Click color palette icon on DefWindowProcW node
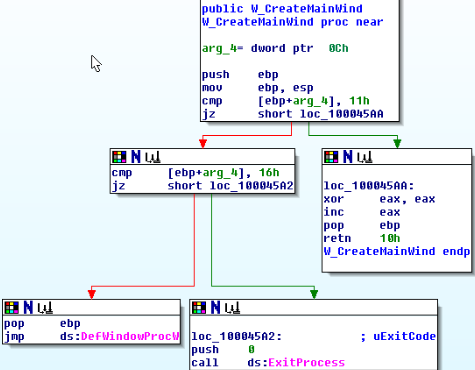 pyautogui.click(x=12, y=308)
